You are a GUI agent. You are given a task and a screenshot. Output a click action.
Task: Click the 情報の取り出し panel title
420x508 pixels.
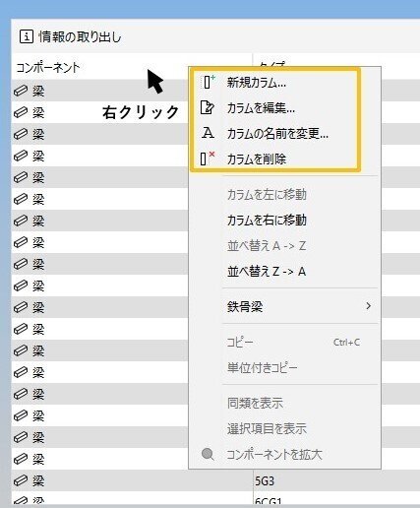(x=80, y=36)
